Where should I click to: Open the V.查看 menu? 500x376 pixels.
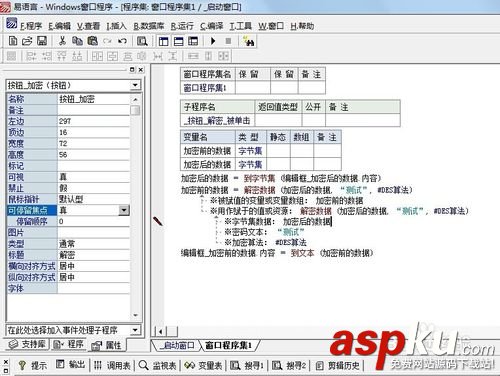tap(88, 26)
